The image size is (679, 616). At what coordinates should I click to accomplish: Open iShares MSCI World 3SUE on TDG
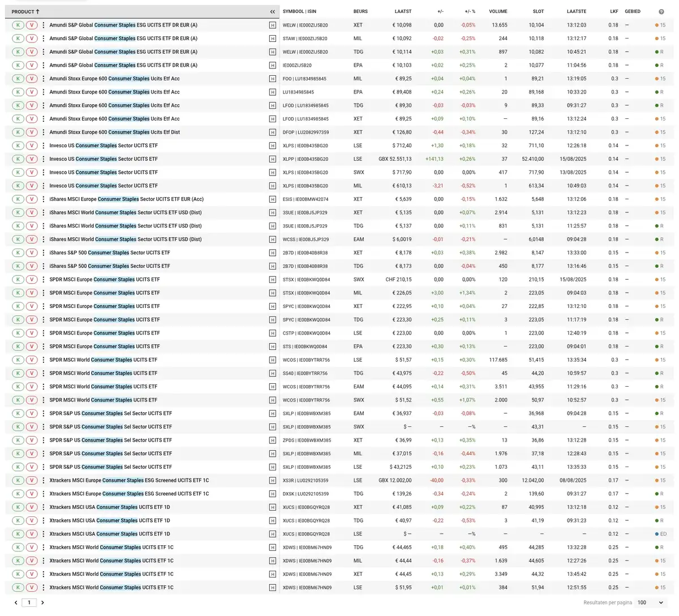[x=126, y=226]
